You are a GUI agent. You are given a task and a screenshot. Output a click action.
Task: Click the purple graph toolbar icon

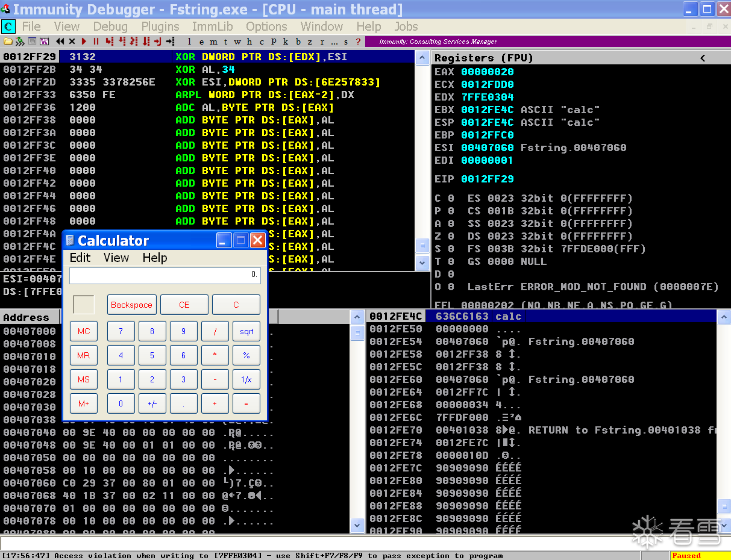(x=44, y=42)
